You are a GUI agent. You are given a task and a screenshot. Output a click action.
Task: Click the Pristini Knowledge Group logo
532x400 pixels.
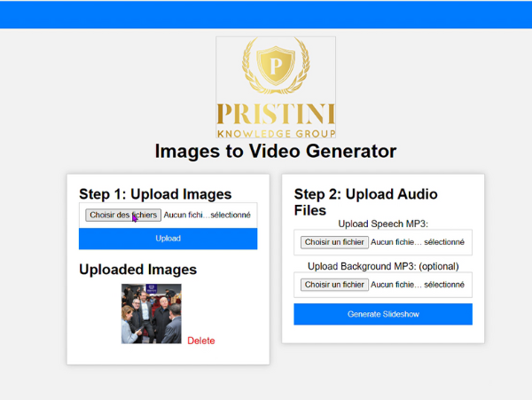(276, 87)
